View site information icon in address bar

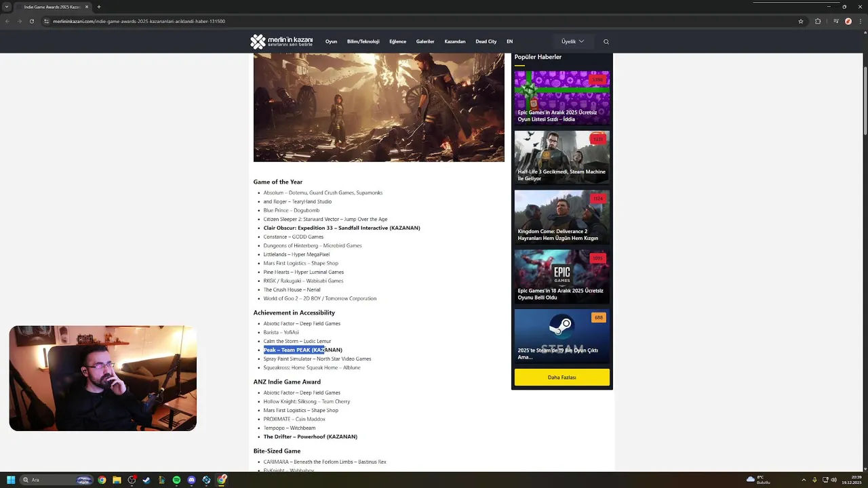pyautogui.click(x=47, y=21)
